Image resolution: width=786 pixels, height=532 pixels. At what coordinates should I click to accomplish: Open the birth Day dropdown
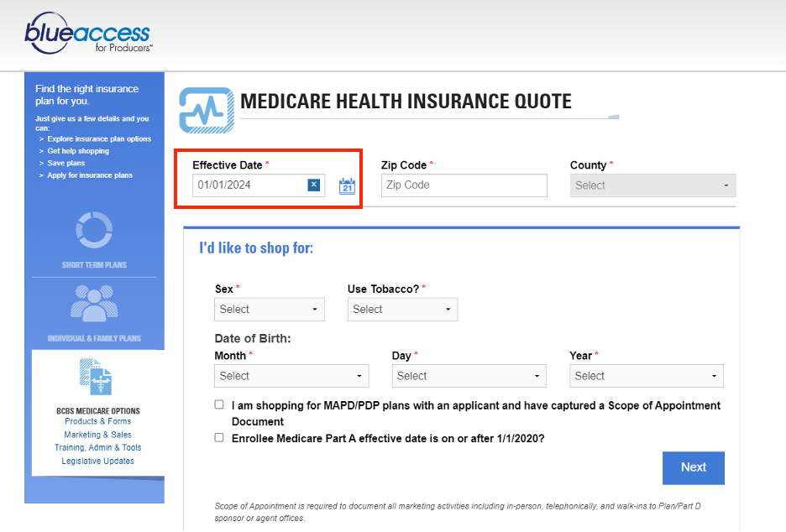pyautogui.click(x=469, y=376)
